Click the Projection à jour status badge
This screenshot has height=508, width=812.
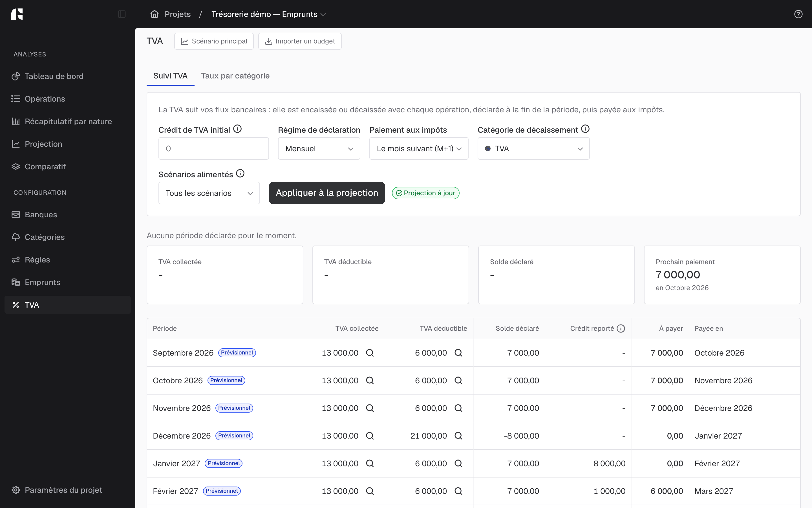point(425,193)
